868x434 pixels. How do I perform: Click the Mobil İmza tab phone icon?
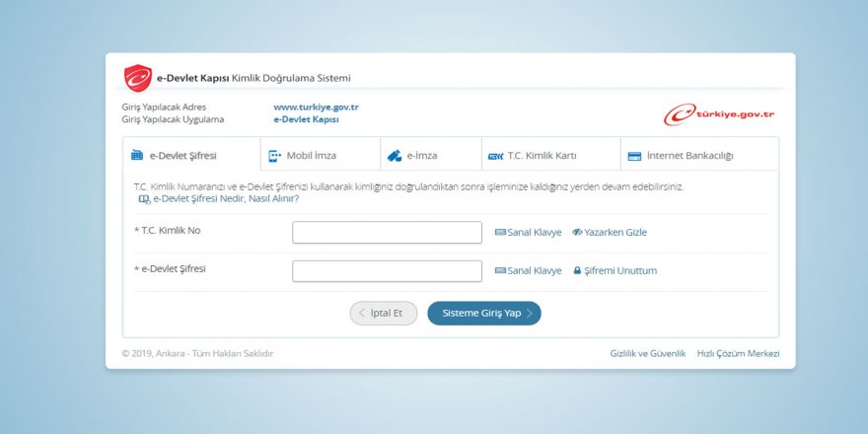pos(274,156)
